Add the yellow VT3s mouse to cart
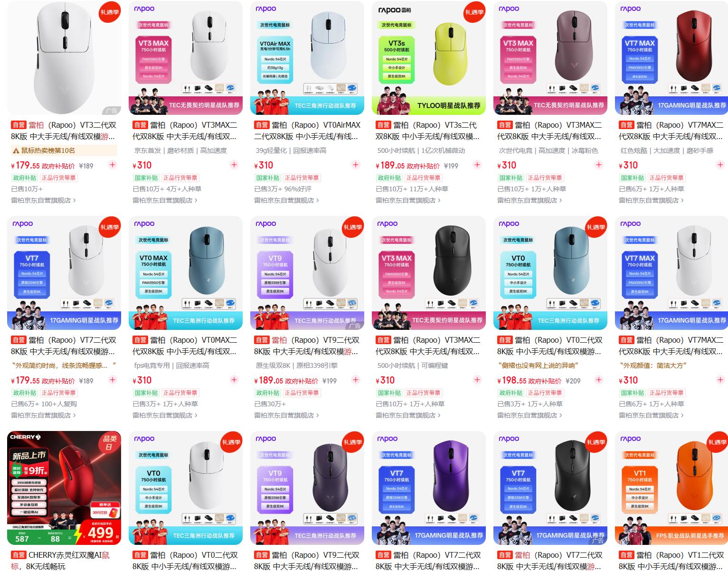The height and width of the screenshot is (571, 728). (477, 165)
